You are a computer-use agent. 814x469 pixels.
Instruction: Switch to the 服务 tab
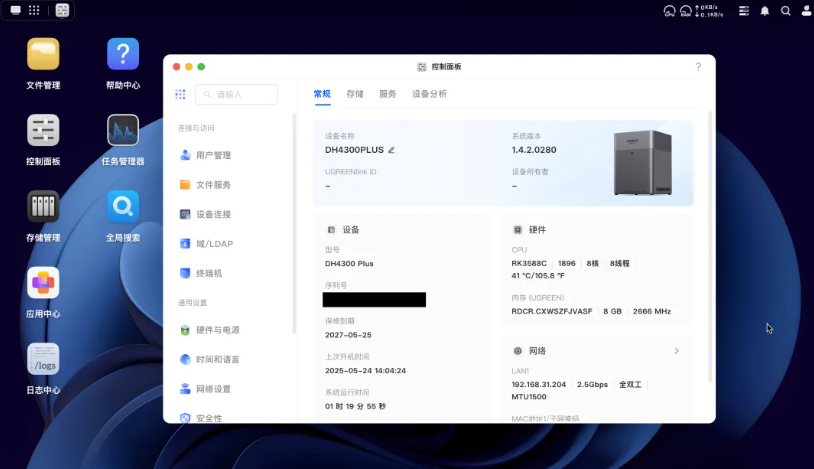tap(388, 94)
